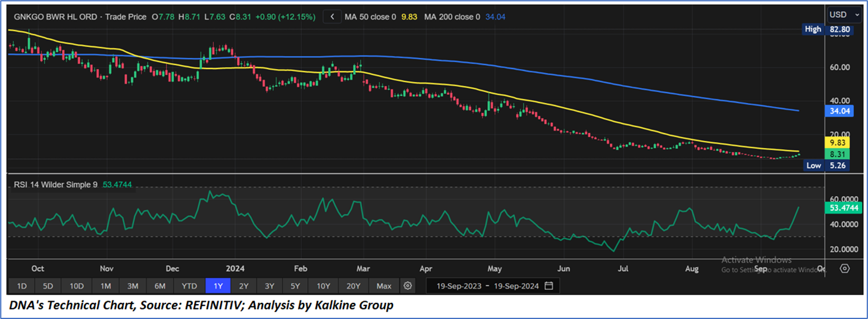Show the Max time range
868x319 pixels.
384,286
